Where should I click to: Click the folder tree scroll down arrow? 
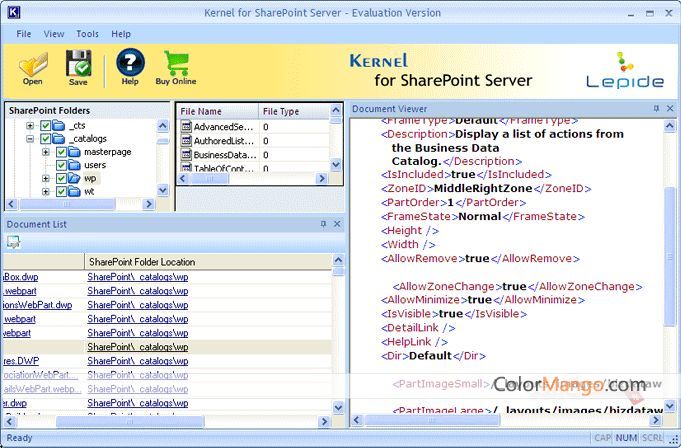pyautogui.click(x=163, y=190)
